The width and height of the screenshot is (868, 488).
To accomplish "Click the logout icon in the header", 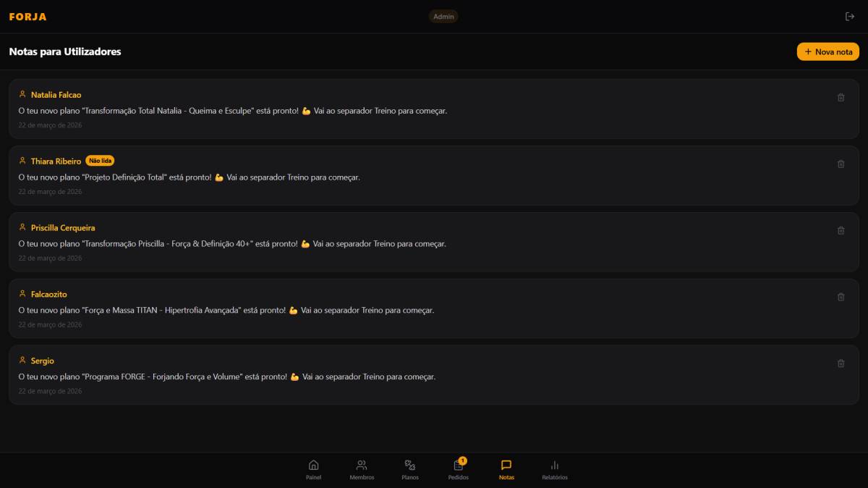I will pyautogui.click(x=850, y=17).
